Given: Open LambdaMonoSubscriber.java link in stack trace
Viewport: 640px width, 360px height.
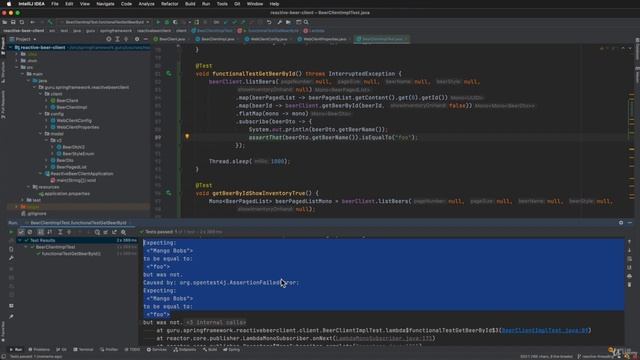Looking at the screenshot, I should [384, 338].
